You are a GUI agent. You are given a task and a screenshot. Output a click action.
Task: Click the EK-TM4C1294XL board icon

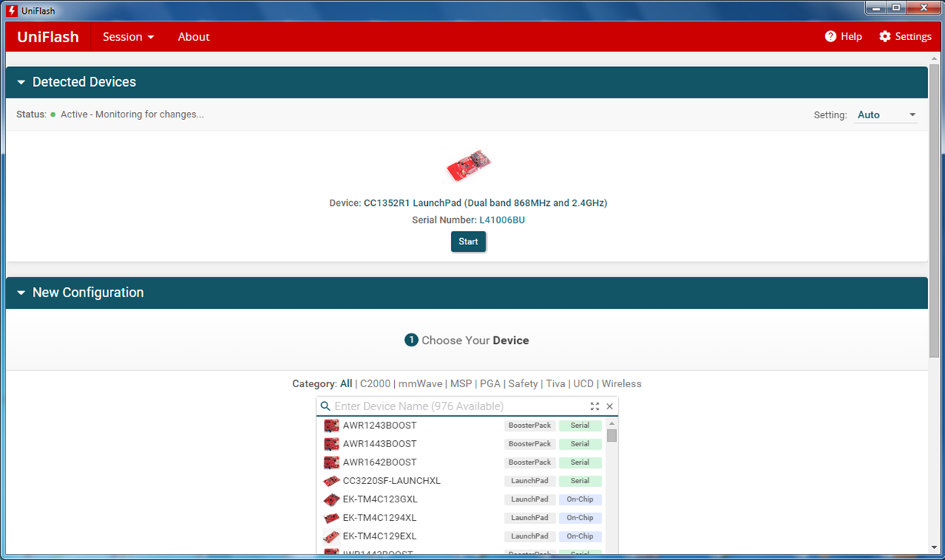tap(331, 518)
